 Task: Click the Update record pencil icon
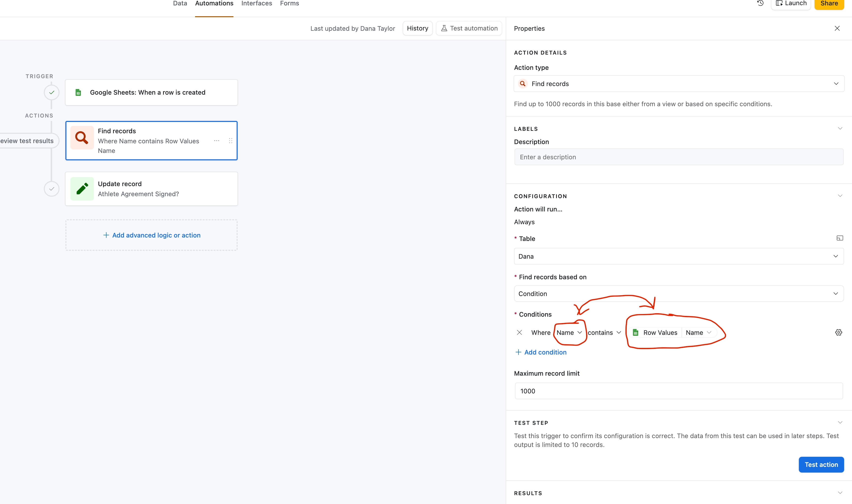(82, 189)
